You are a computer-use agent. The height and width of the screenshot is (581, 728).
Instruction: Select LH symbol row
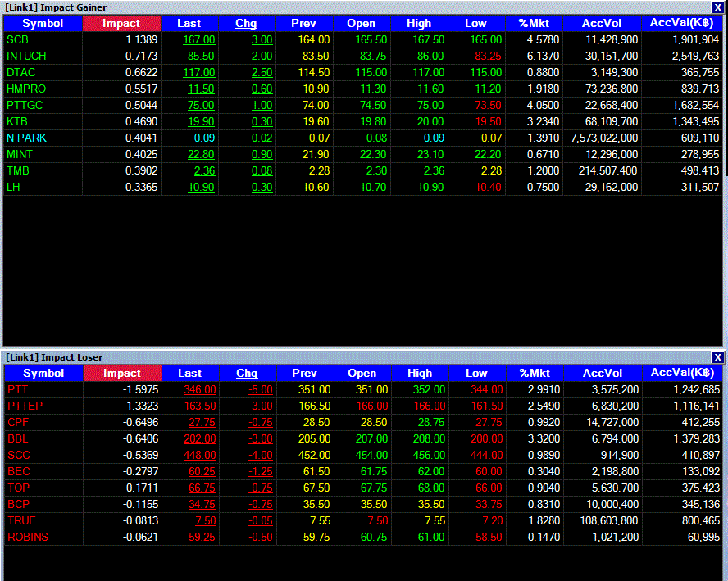pos(13,187)
